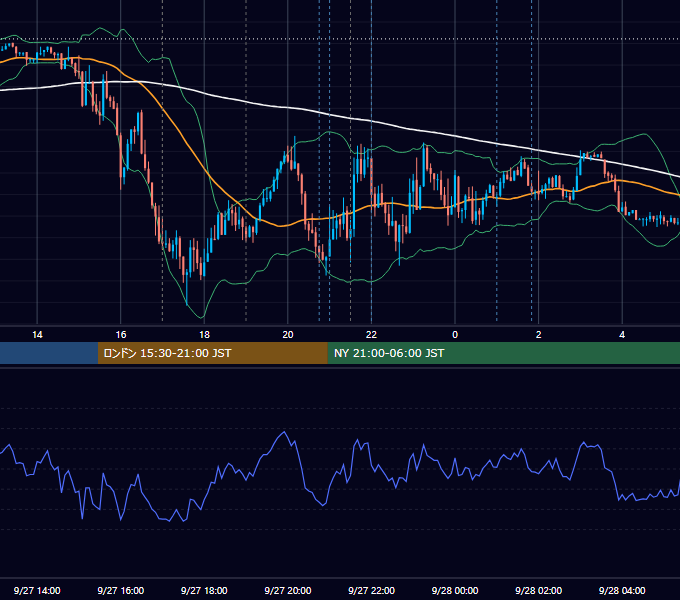Click the hour label 4 on price chart axis
This screenshot has width=680, height=600.
(622, 335)
